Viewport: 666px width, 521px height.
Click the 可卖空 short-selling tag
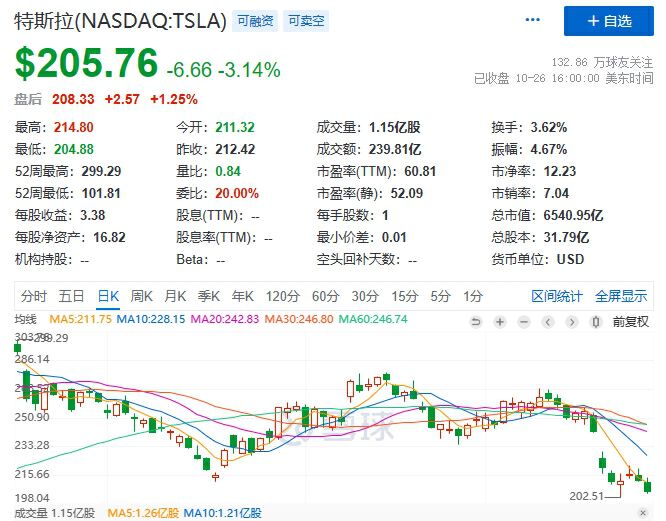click(x=305, y=21)
